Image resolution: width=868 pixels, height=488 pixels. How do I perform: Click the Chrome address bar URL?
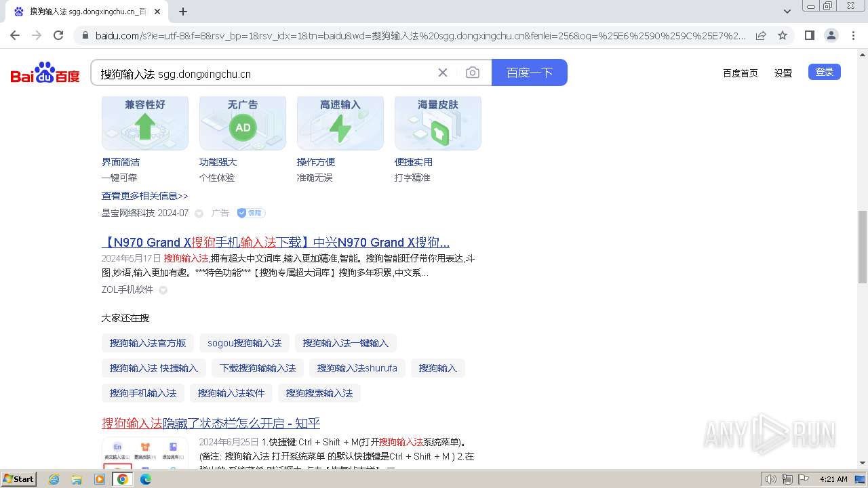pos(420,35)
